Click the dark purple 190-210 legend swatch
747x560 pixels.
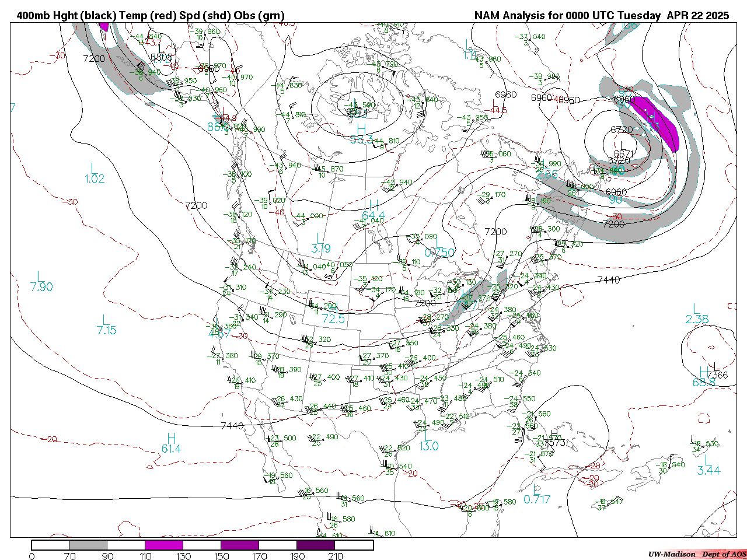tap(316, 545)
